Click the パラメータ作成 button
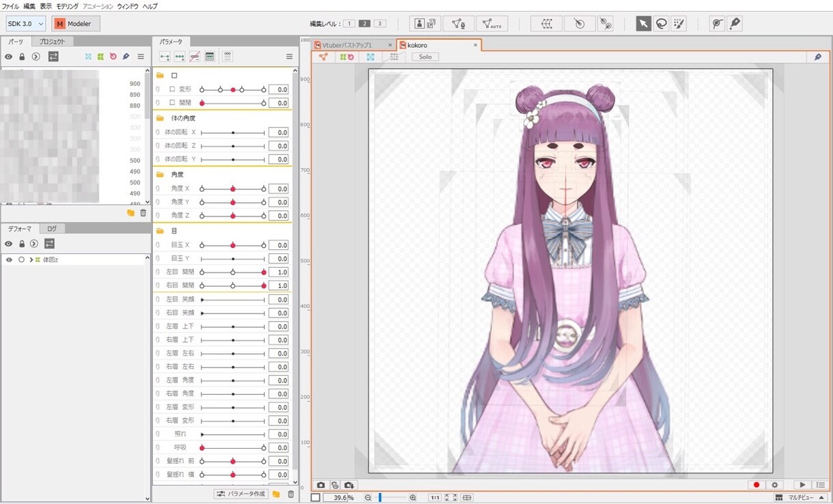833x504 pixels. point(240,494)
